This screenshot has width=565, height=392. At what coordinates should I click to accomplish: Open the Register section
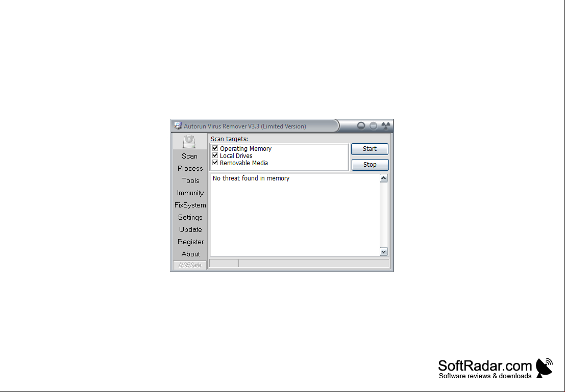[190, 242]
